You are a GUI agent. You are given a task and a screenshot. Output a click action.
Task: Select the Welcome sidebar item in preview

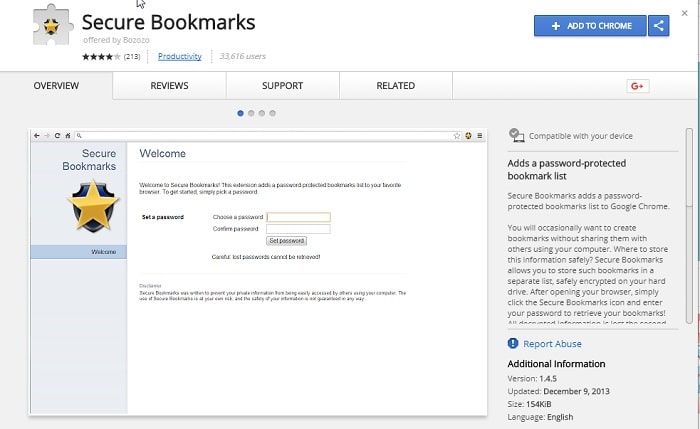[x=79, y=252]
